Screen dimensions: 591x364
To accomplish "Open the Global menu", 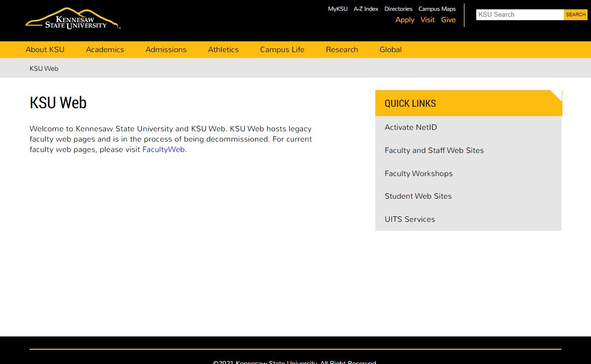I will 391,50.
